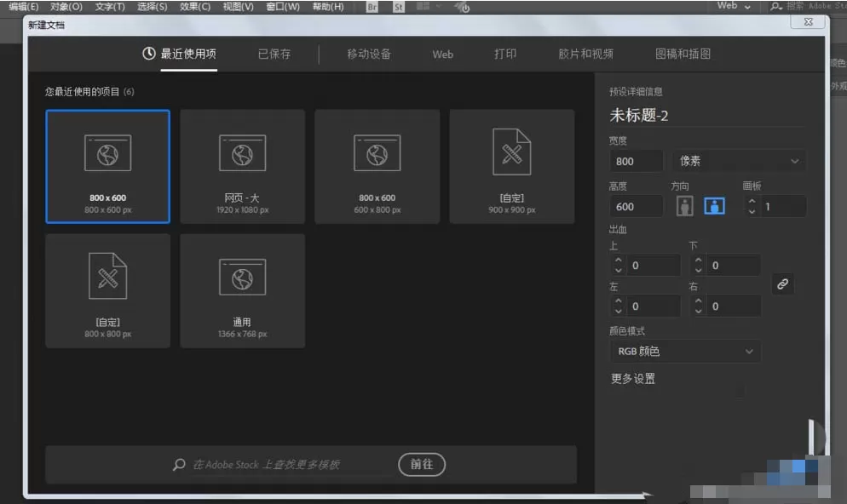Screen dimensions: 847x504
Task: Select the 通用 1366 x 768 preset
Action: click(x=243, y=291)
